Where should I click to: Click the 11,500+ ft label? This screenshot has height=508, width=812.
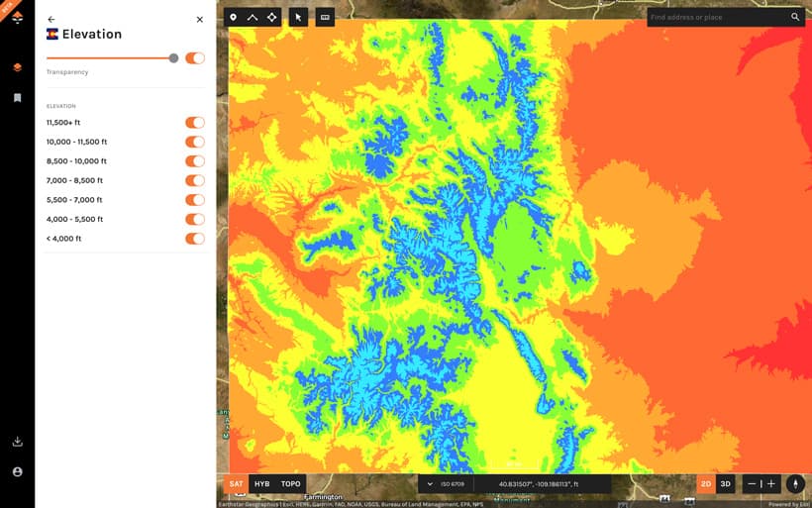(63, 123)
